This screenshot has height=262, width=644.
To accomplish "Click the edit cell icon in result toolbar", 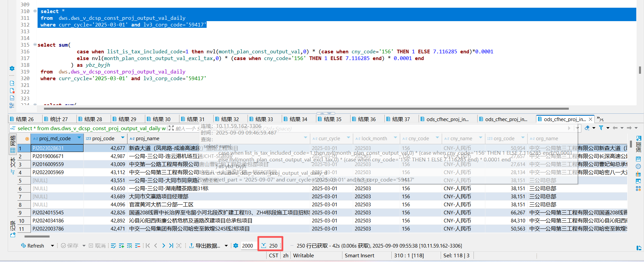I will tap(113, 246).
